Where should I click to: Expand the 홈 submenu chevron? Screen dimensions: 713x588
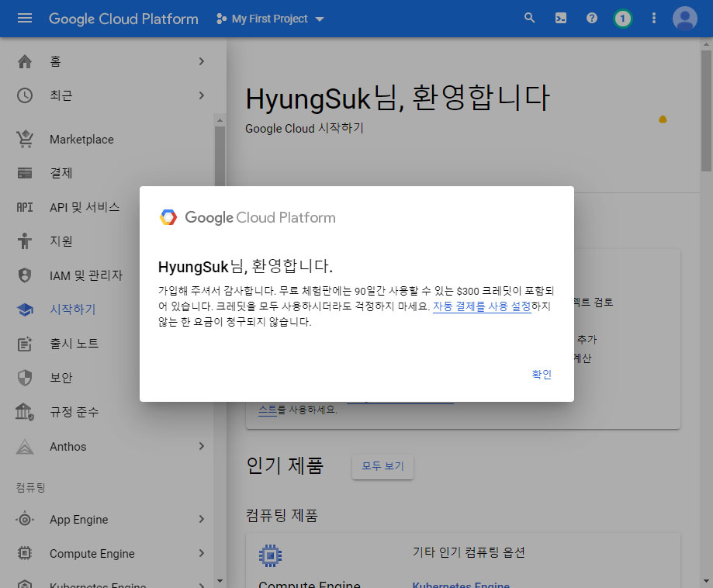[202, 61]
